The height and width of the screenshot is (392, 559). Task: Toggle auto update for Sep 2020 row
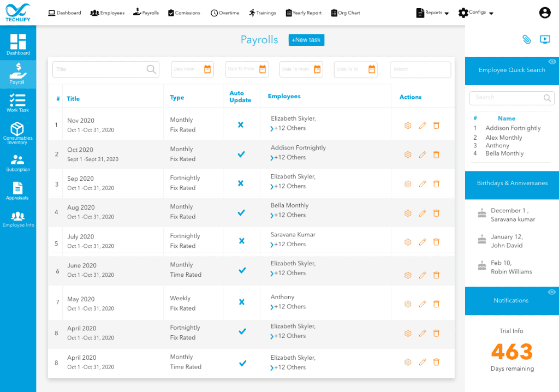click(241, 183)
